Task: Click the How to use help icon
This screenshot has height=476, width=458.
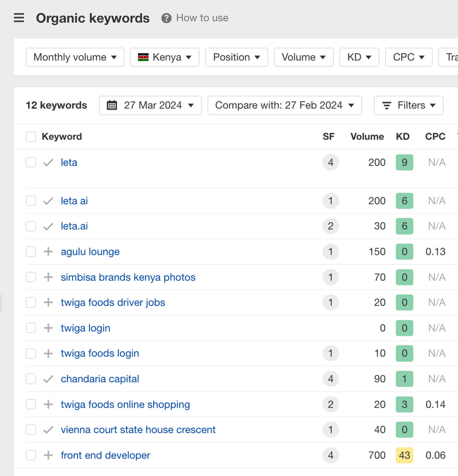Action: tap(166, 18)
